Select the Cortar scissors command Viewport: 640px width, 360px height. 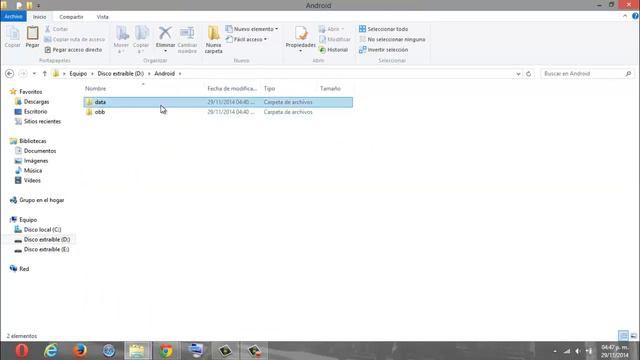[56, 29]
